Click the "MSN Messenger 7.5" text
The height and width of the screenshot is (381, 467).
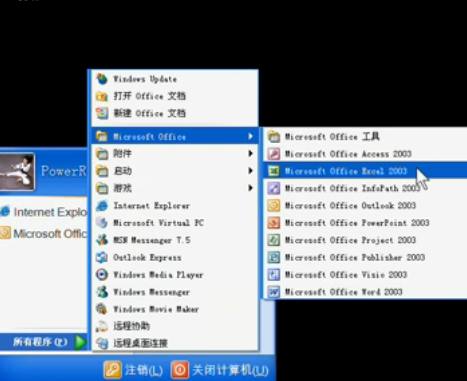pyautogui.click(x=152, y=240)
